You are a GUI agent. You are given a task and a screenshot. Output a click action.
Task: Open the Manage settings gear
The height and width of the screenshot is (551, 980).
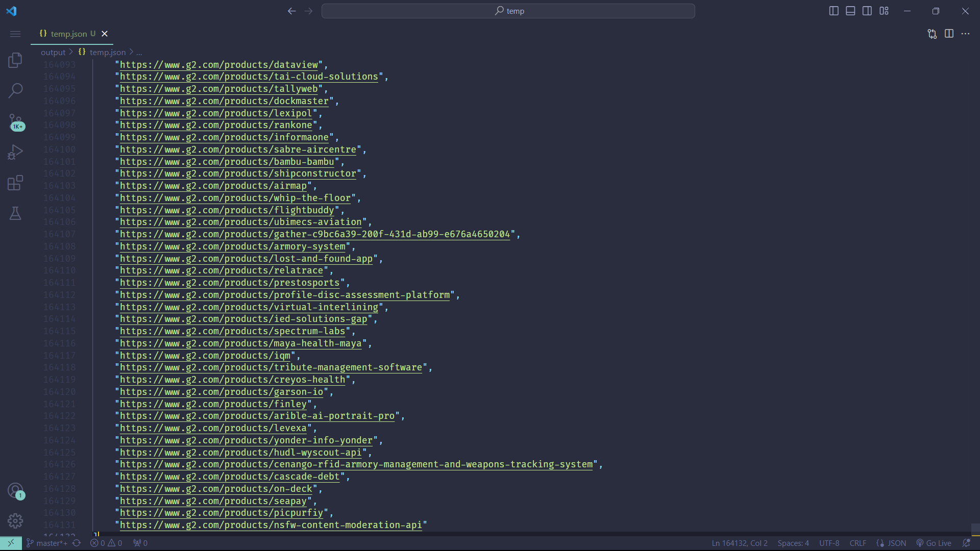[15, 521]
